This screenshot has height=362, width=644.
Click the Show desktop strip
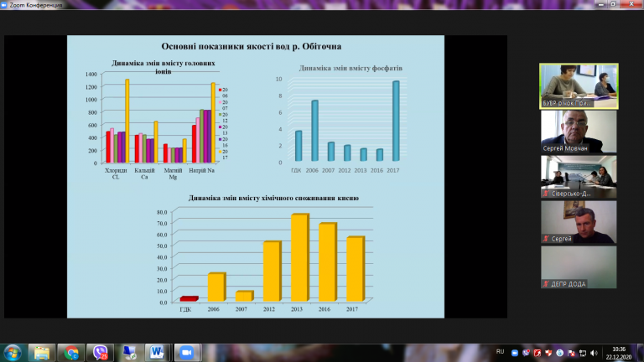click(640, 353)
